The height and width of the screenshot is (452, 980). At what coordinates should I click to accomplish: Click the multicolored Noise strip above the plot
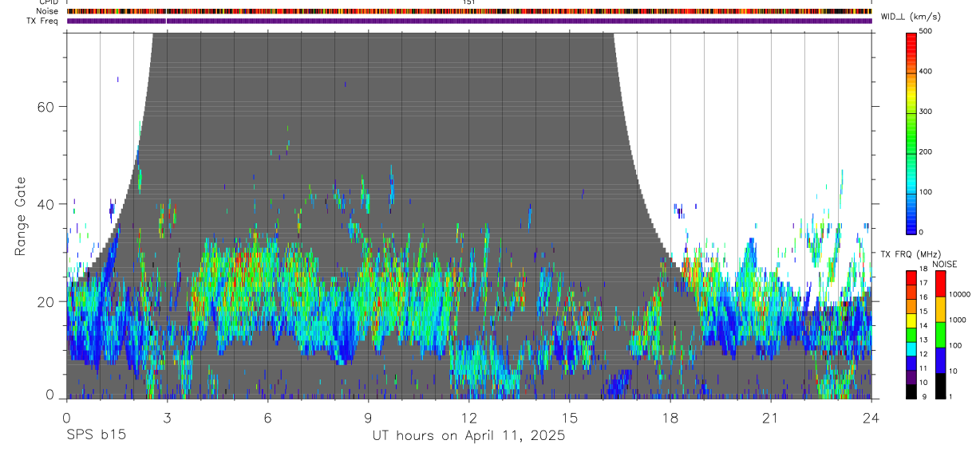point(469,11)
